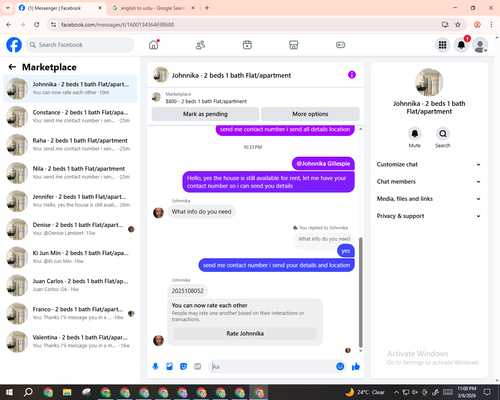Open the Valentina conversation
The width and height of the screenshot is (500, 400).
[70, 341]
